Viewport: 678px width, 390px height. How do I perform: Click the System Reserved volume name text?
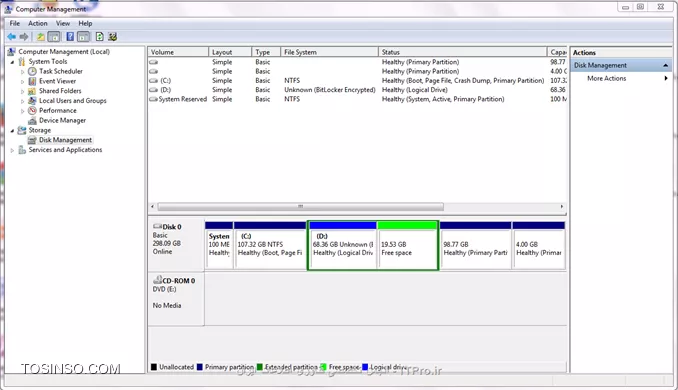[x=182, y=99]
